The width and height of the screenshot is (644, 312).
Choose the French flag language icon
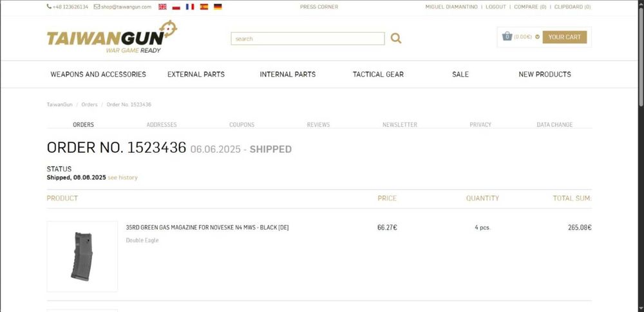click(190, 6)
